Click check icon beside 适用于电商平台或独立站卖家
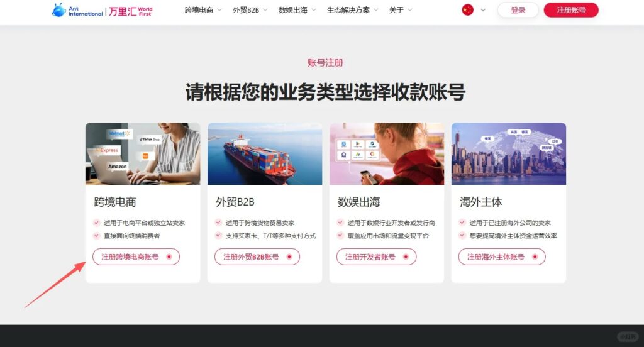The height and width of the screenshot is (347, 644). point(96,223)
